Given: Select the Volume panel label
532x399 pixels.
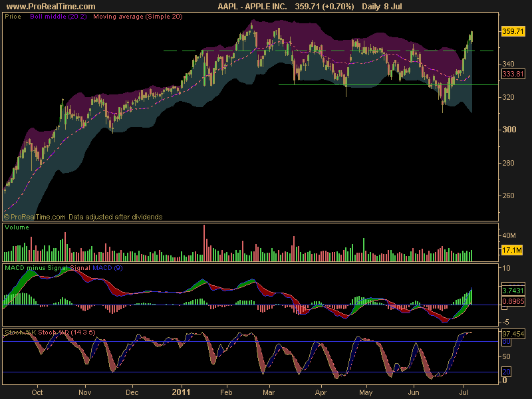Looking at the screenshot, I should click(x=17, y=227).
